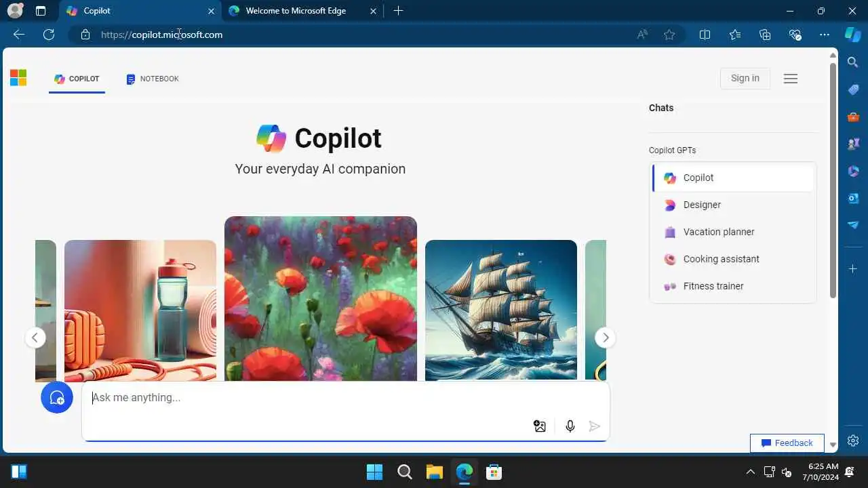Screen dimensions: 868x488
Task: Open the Edge profile avatar
Action: [15, 11]
